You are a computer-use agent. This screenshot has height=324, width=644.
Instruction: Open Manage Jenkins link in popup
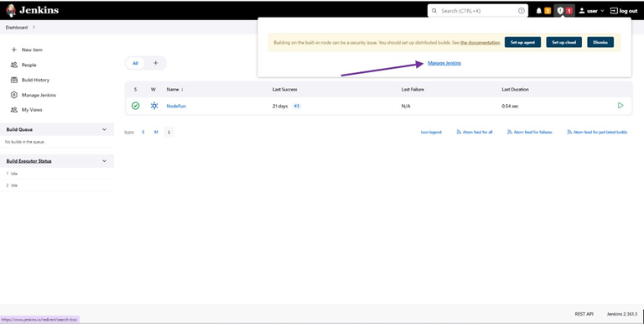click(x=444, y=63)
